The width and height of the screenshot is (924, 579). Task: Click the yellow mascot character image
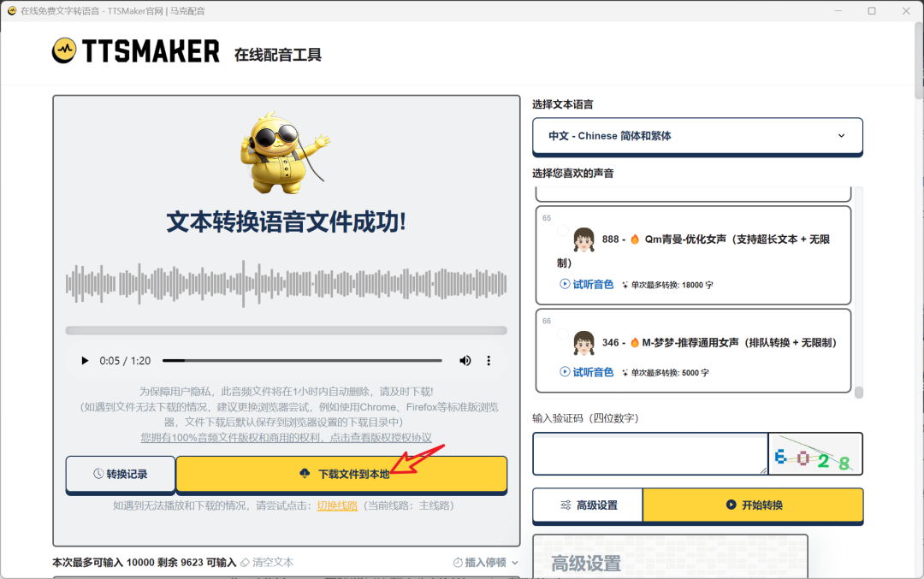[x=285, y=153]
